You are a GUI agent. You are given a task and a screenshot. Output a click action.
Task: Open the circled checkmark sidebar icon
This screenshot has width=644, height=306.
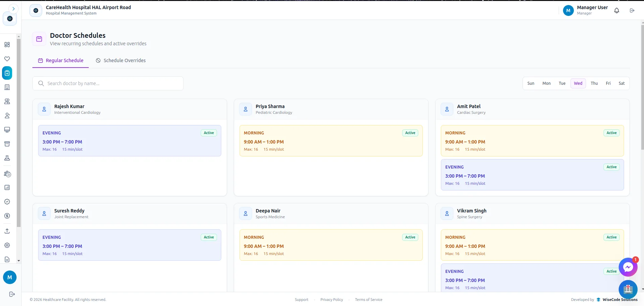(7, 202)
